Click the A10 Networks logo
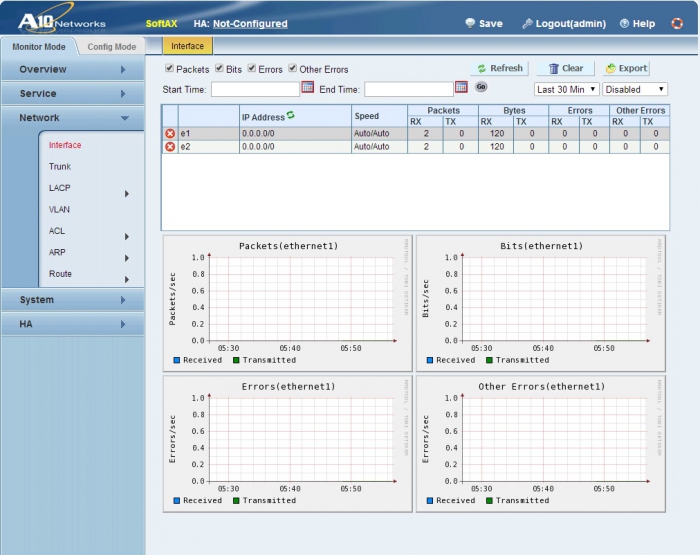This screenshot has width=700, height=555. pos(62,21)
